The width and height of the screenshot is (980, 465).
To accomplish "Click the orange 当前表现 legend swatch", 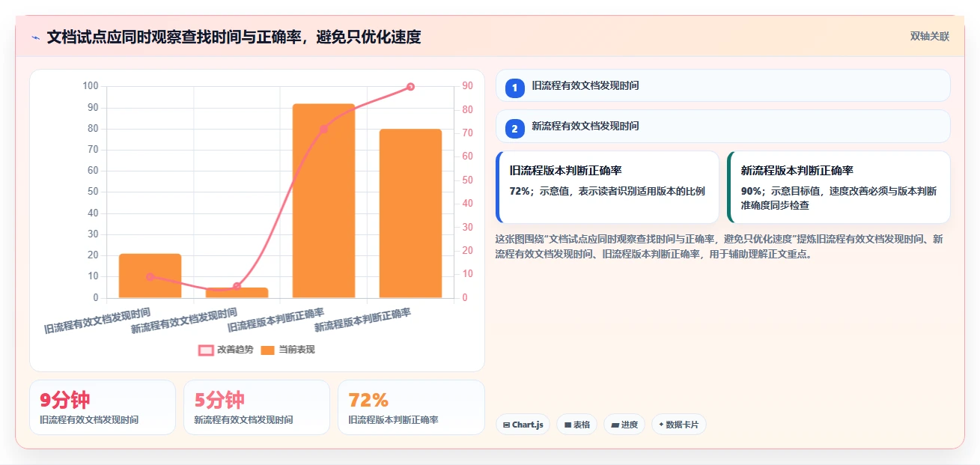I will (x=268, y=350).
